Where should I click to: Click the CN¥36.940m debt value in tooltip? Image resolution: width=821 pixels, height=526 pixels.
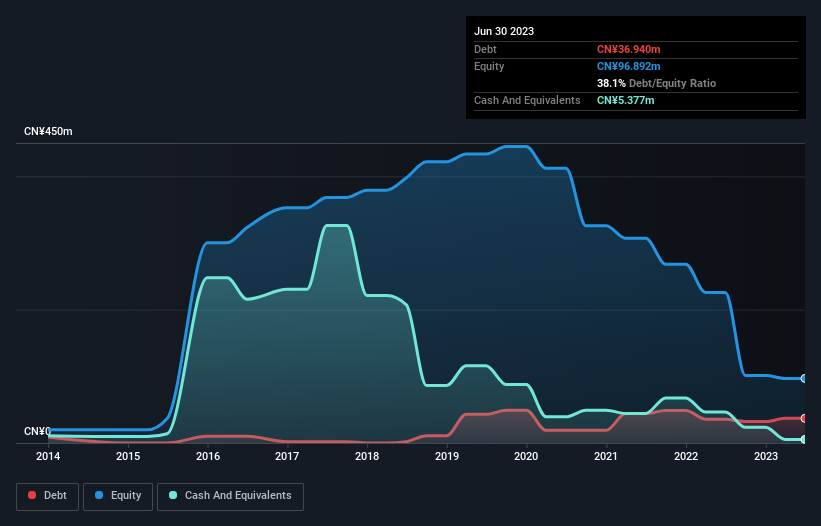(x=629, y=49)
